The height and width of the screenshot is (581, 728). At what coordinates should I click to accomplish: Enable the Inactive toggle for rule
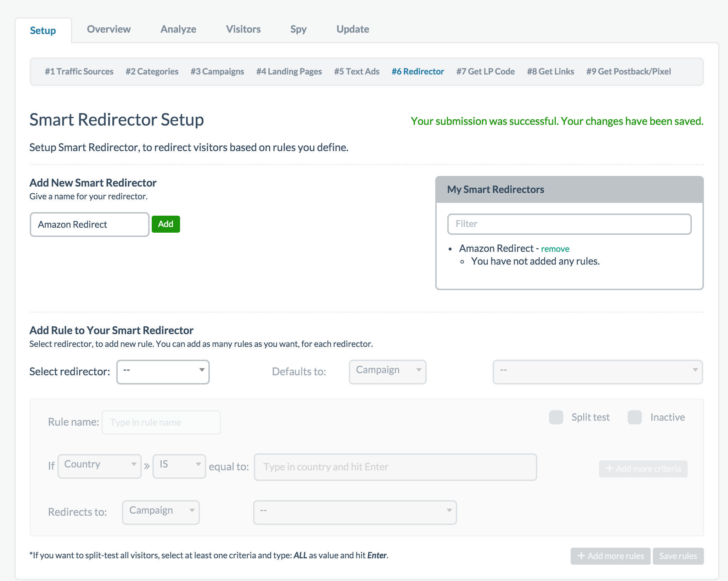tap(635, 417)
